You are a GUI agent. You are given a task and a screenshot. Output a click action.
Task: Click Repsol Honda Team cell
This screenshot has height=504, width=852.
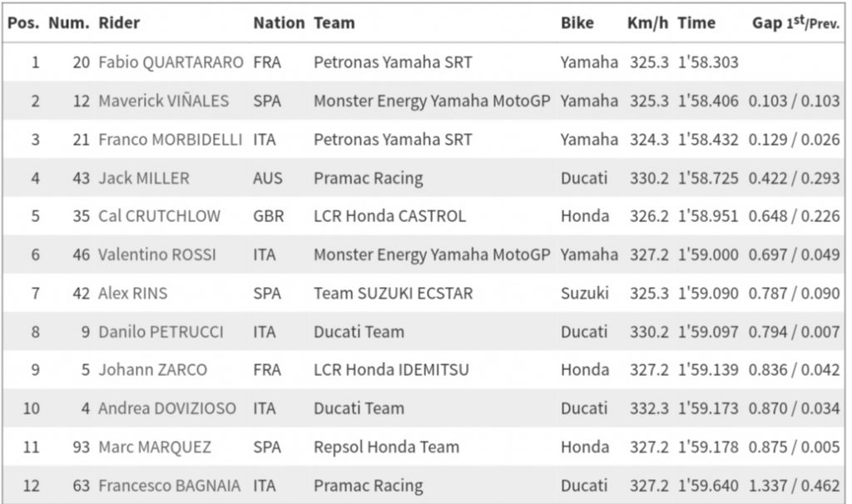point(386,447)
